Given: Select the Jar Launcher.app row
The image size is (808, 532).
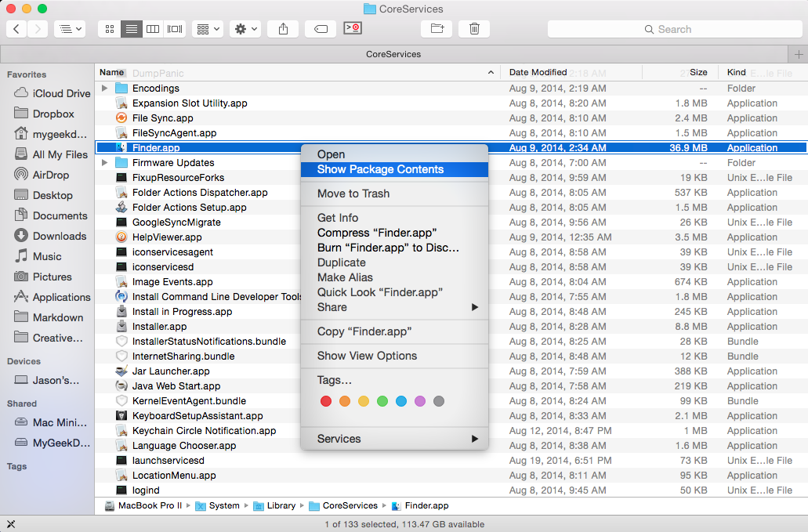Looking at the screenshot, I should pyautogui.click(x=451, y=371).
